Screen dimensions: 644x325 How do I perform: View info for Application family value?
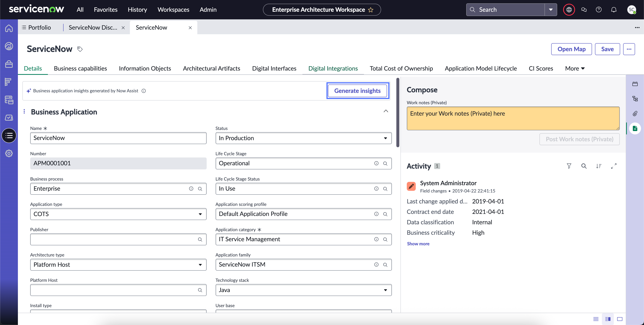click(x=376, y=265)
